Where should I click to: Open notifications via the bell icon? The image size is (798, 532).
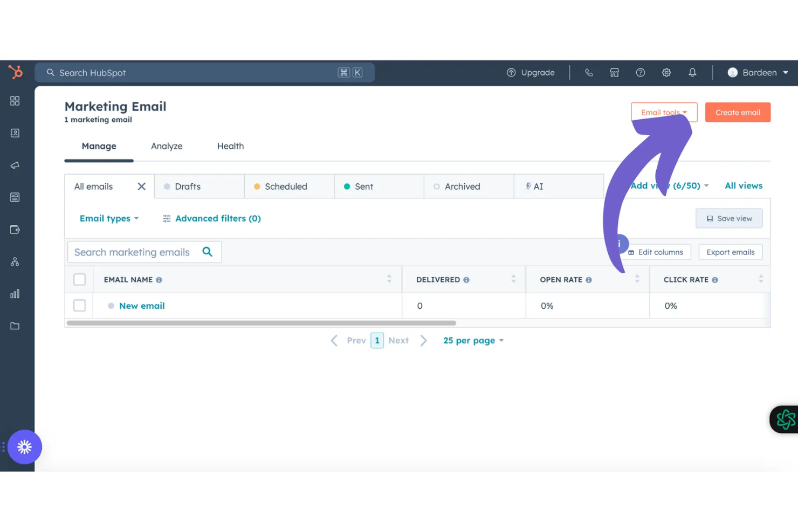pyautogui.click(x=692, y=72)
